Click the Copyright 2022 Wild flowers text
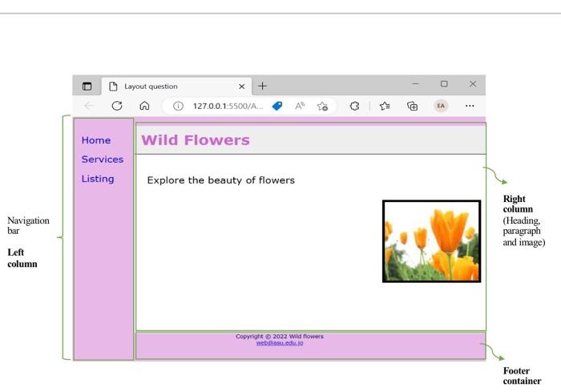The height and width of the screenshot is (392, 561). point(280,336)
